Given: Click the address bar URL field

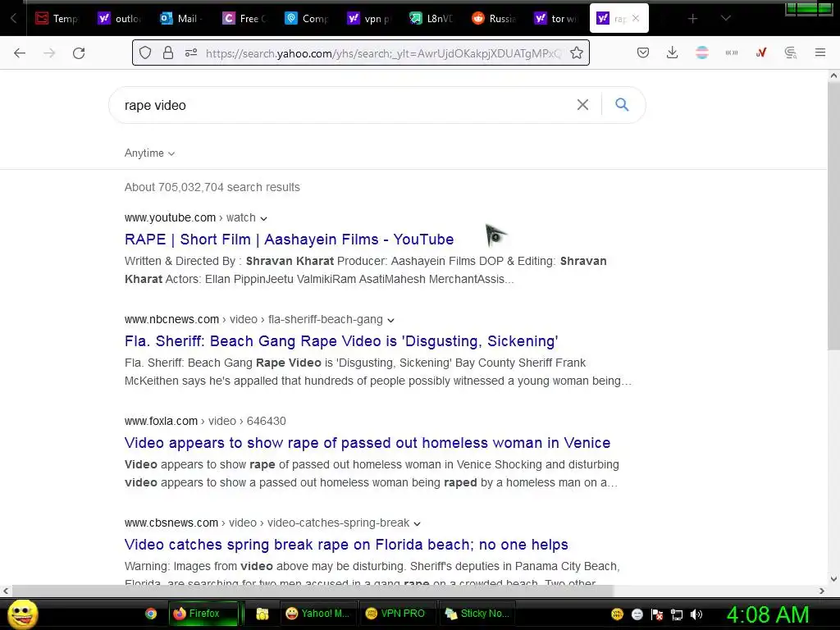Looking at the screenshot, I should coord(383,53).
